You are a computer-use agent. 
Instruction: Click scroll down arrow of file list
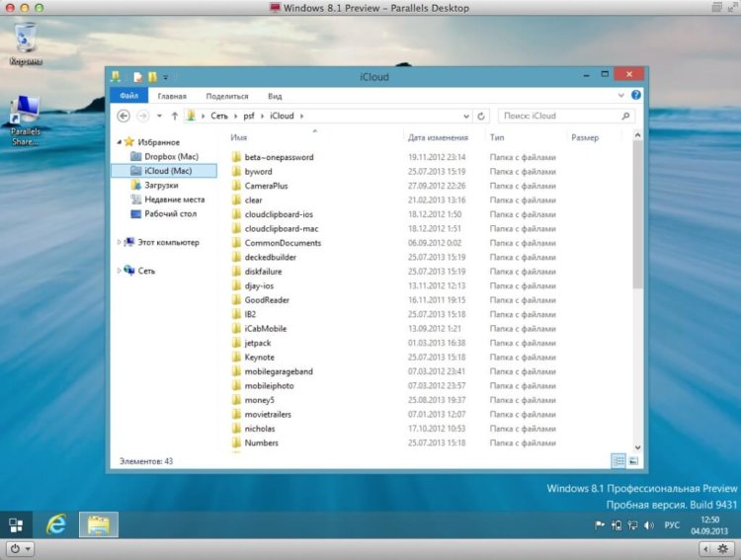[x=637, y=447]
